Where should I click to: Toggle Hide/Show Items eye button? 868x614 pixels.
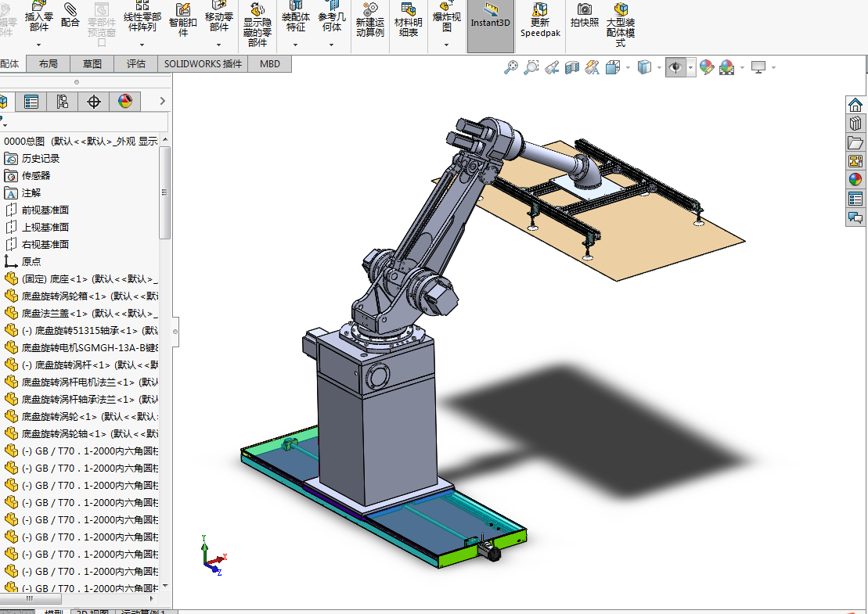[675, 67]
